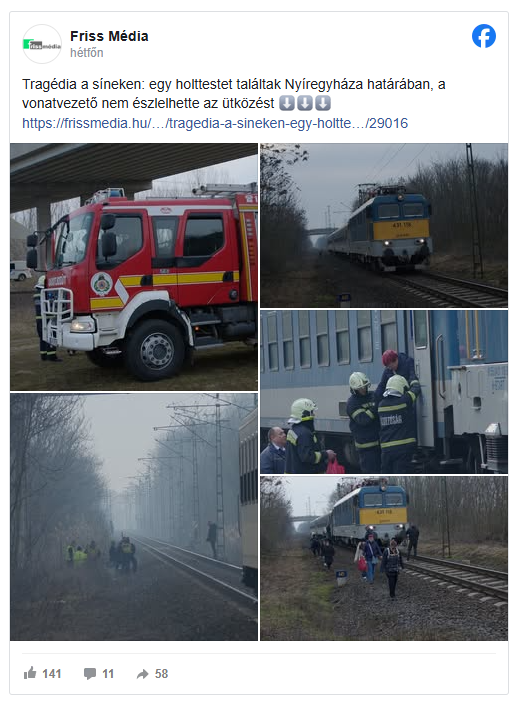
Task: Click the share arrow icon
Action: coord(142,674)
